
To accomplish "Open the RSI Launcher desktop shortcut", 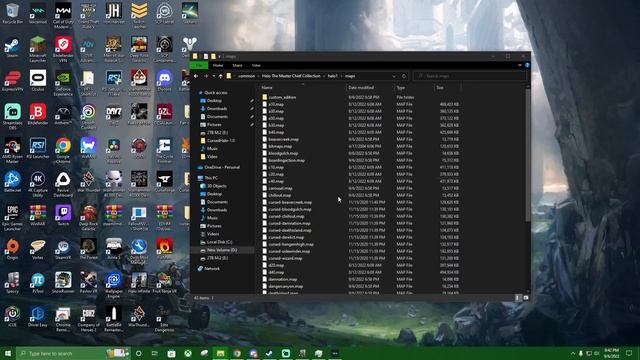I will coord(38,148).
